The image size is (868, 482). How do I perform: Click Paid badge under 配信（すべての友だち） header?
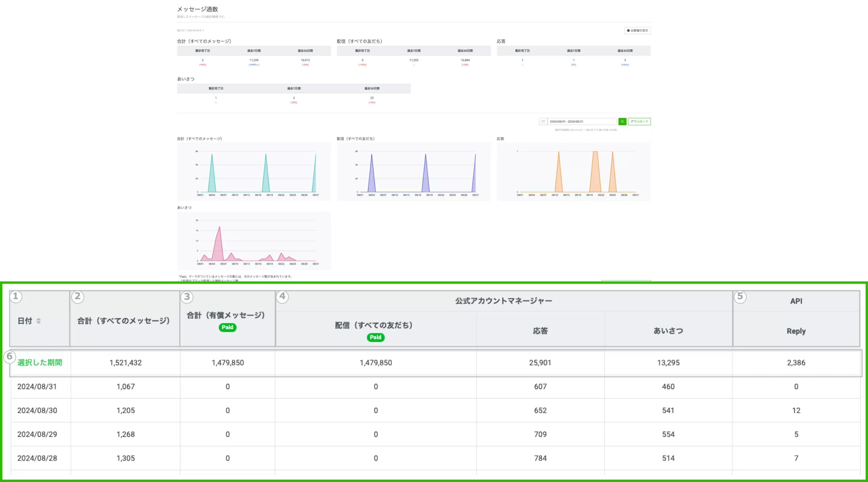point(375,338)
